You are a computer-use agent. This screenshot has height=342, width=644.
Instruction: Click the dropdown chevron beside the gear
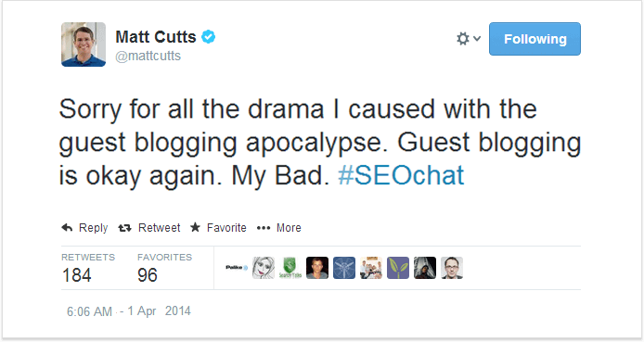coord(477,39)
